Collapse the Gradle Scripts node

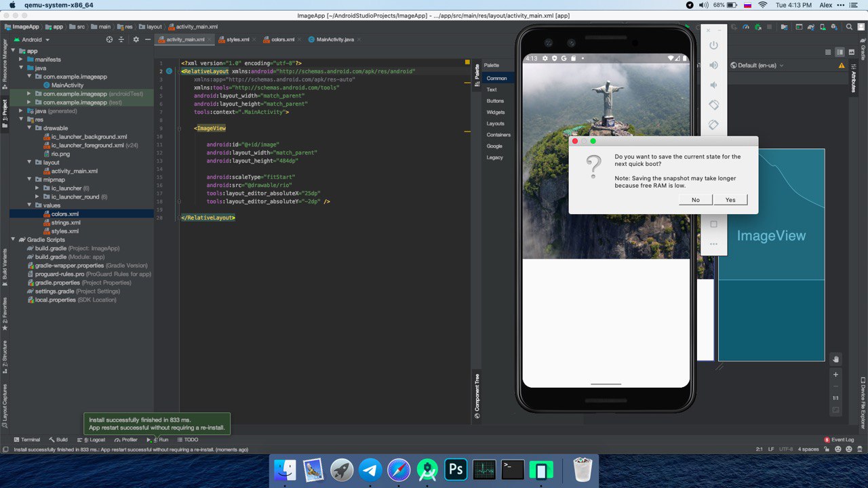tap(13, 239)
